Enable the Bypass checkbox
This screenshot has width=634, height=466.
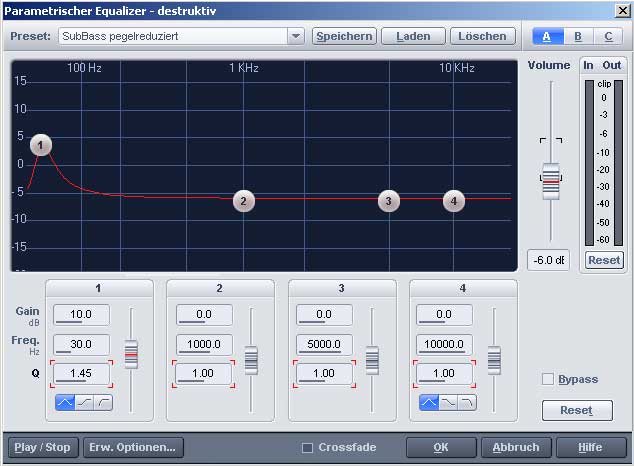coord(547,379)
